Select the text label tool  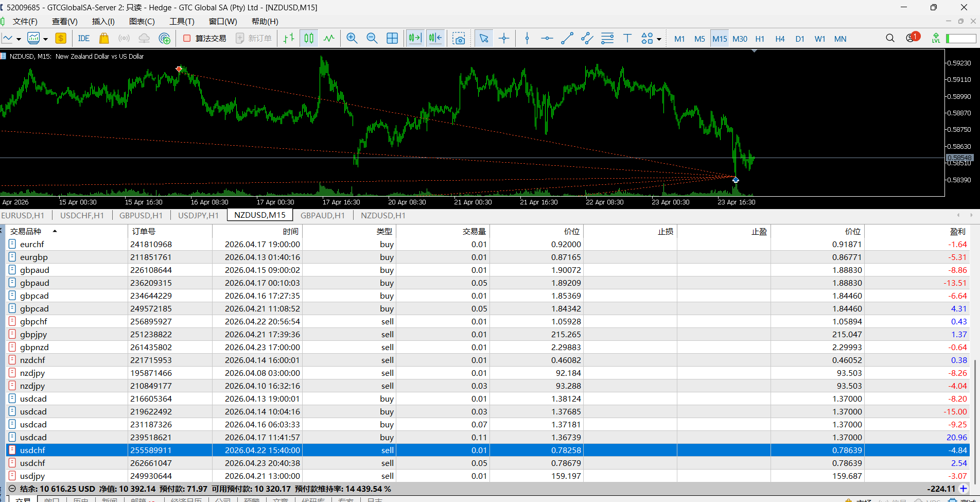[627, 39]
